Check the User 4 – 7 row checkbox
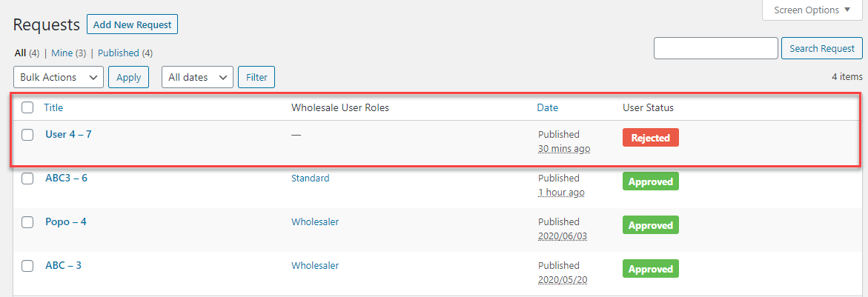The height and width of the screenshot is (297, 868). (x=27, y=135)
